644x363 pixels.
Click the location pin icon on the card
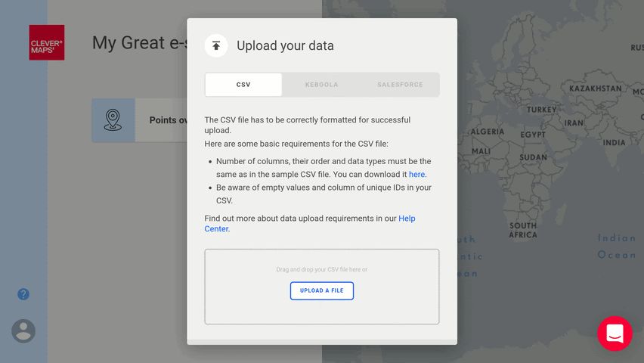point(113,119)
